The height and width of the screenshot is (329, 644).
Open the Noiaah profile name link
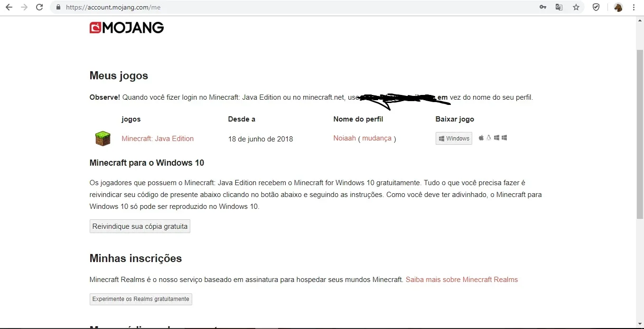click(345, 138)
